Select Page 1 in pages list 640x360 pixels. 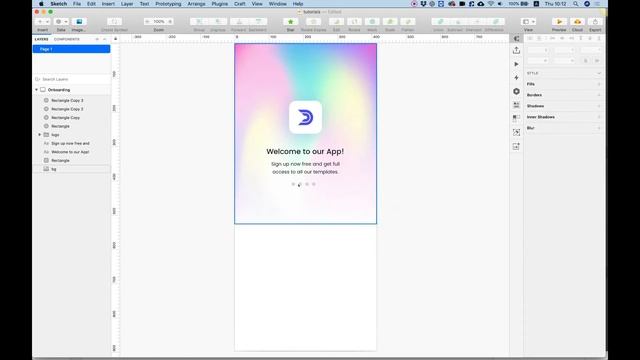(x=71, y=49)
